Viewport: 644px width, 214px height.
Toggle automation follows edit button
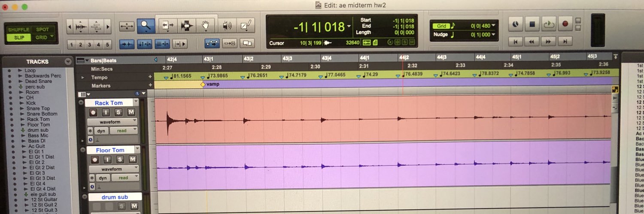(213, 43)
